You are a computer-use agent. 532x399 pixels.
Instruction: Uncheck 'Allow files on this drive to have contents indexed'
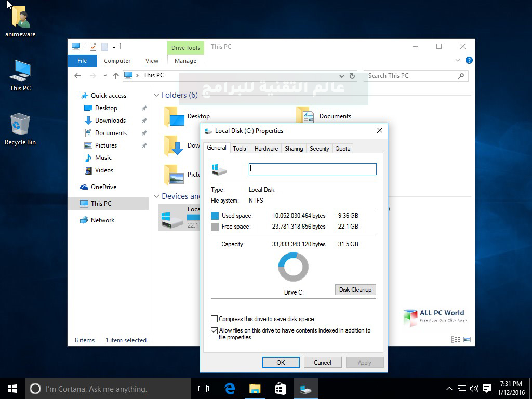click(214, 330)
